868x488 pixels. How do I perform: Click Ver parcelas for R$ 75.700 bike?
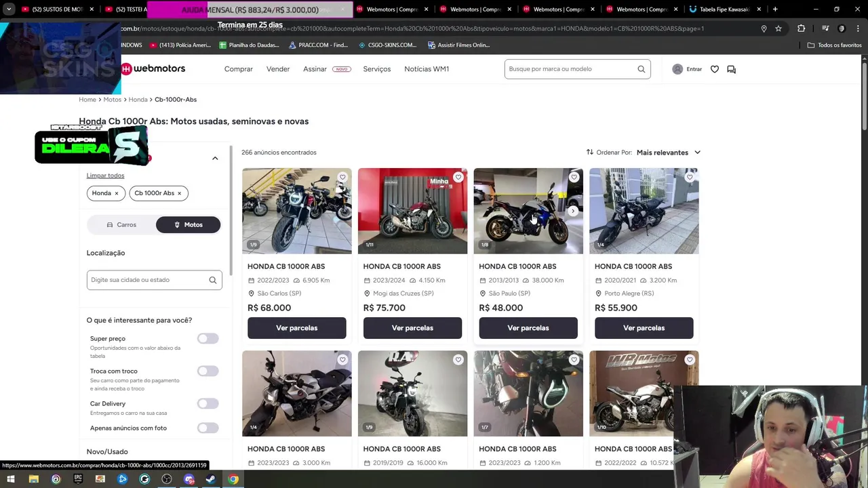click(x=412, y=328)
